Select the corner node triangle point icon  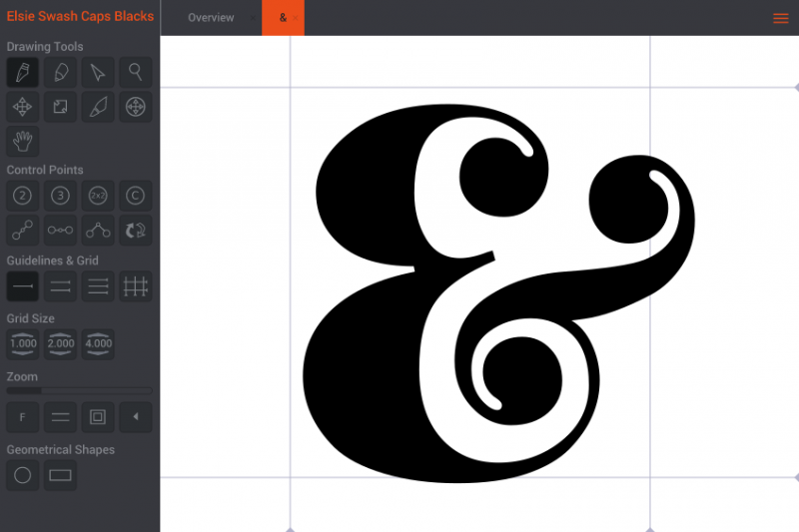[98, 231]
